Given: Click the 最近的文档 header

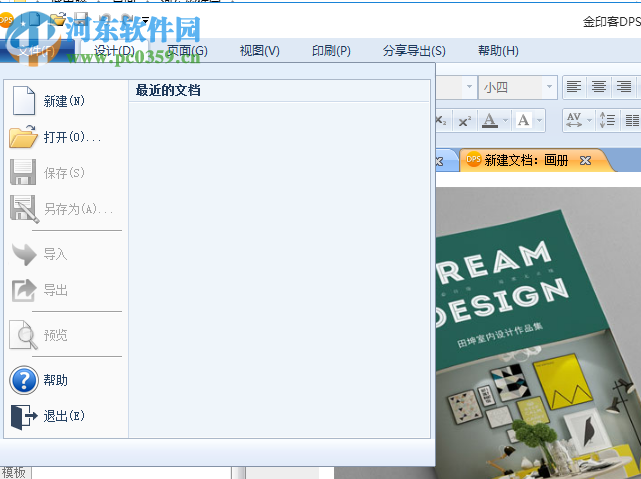Looking at the screenshot, I should coord(168,90).
